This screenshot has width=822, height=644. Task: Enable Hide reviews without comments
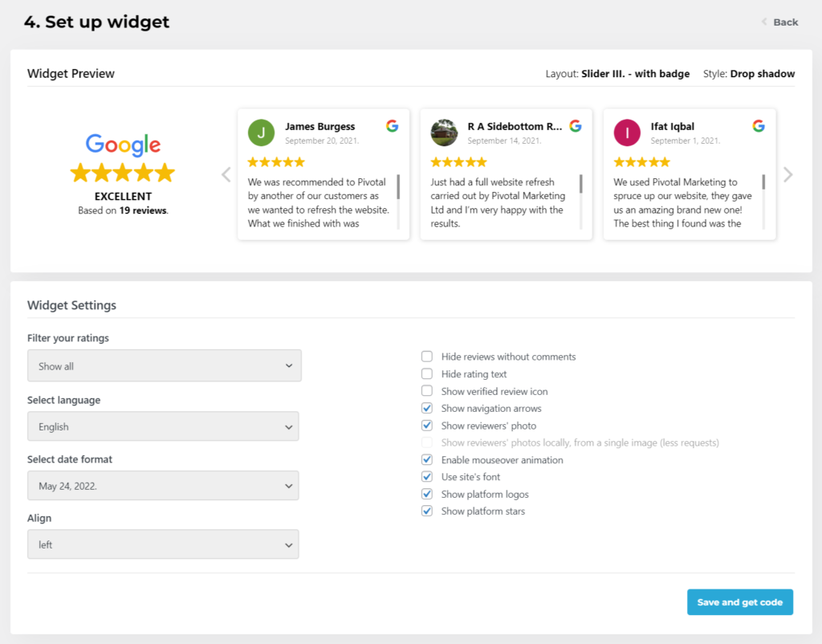click(x=427, y=357)
